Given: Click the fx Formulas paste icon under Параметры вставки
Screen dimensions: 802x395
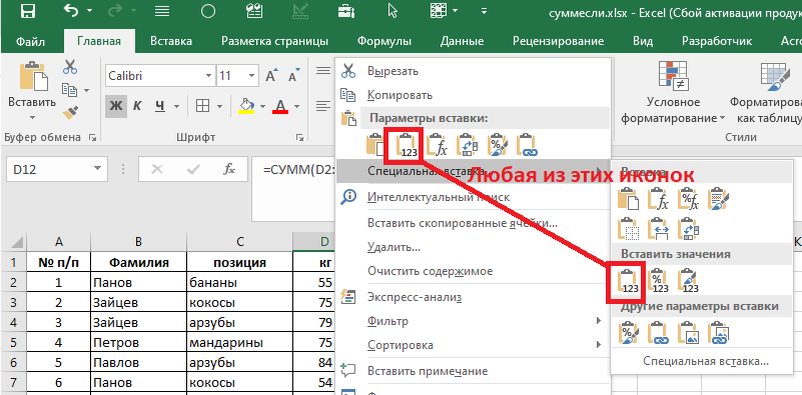Looking at the screenshot, I should point(436,145).
